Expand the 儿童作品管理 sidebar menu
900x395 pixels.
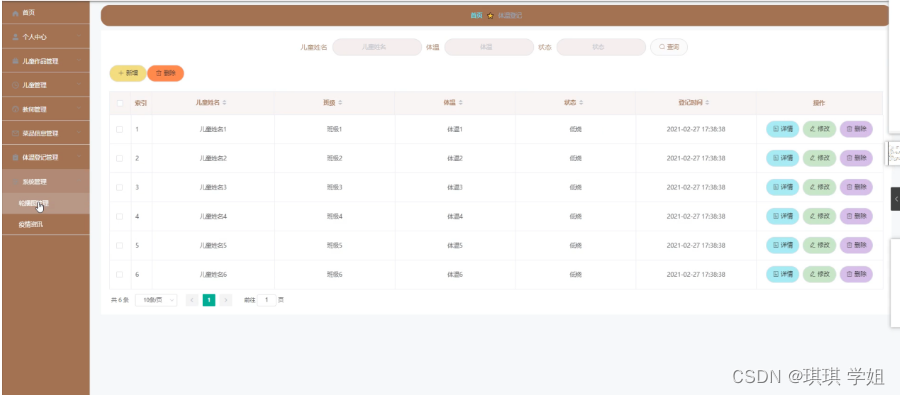[x=45, y=60]
